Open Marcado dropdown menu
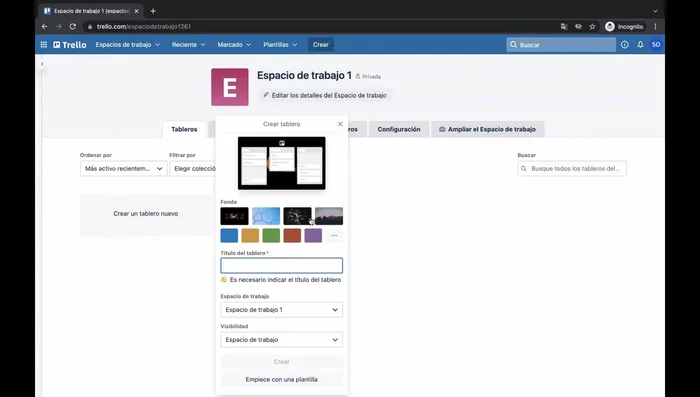Image resolution: width=700 pixels, height=397 pixels. [x=234, y=45]
